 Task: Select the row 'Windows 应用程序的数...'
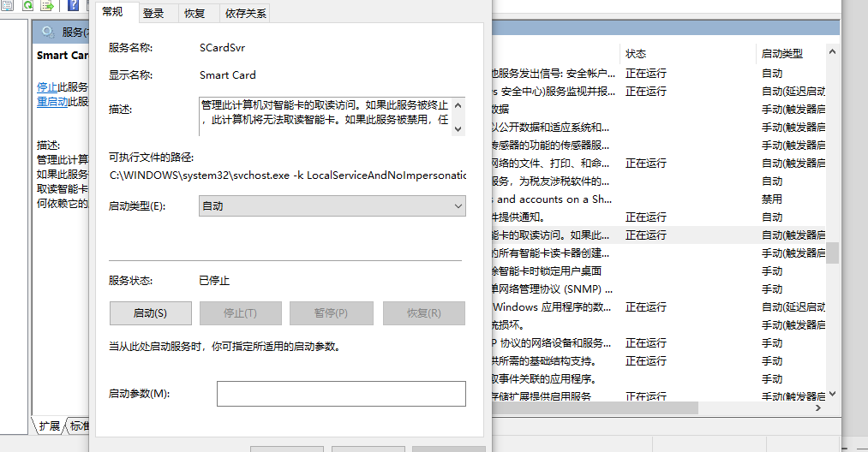click(x=659, y=307)
